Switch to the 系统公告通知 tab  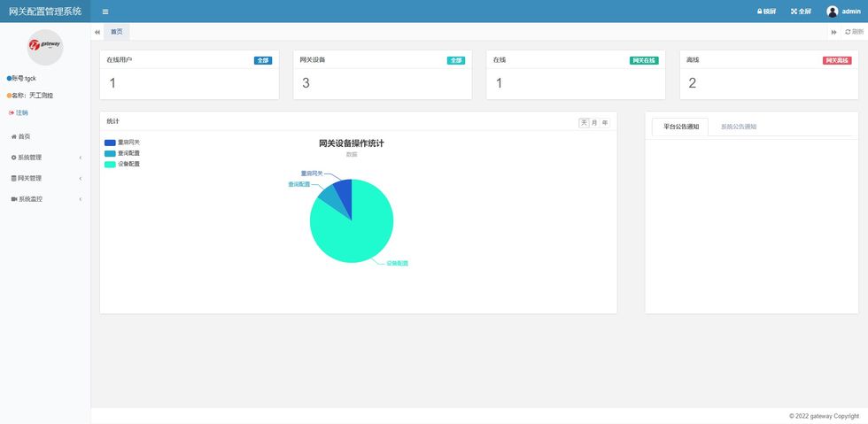(x=738, y=127)
